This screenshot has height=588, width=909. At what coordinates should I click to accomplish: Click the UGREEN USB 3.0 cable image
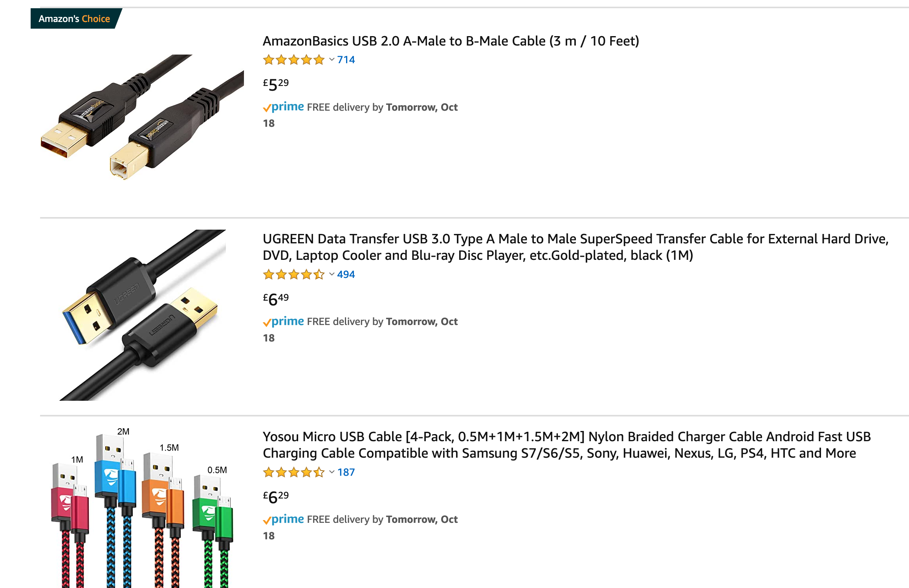point(143,315)
